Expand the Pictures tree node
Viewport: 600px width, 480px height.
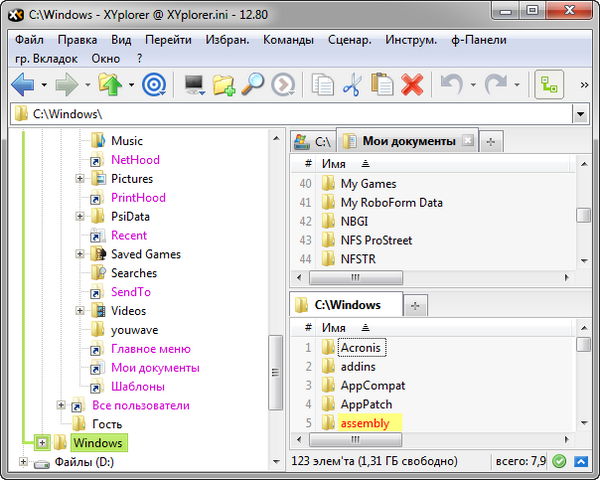tap(80, 179)
